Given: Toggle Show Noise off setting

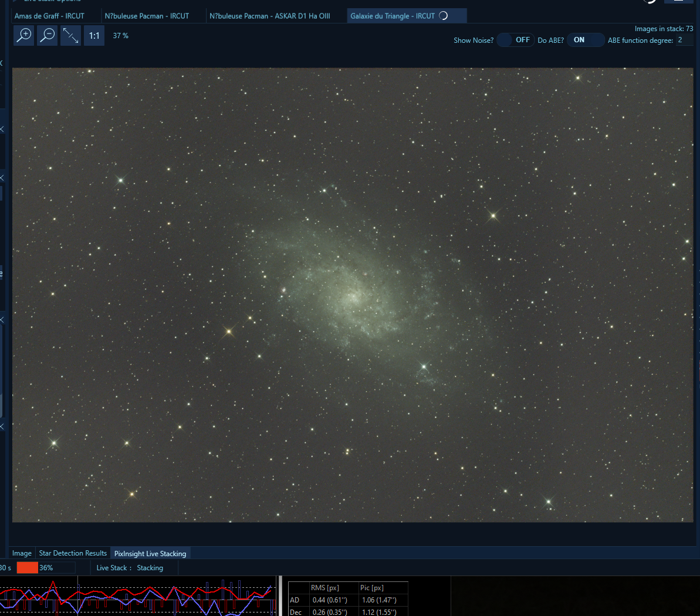Looking at the screenshot, I should click(515, 40).
